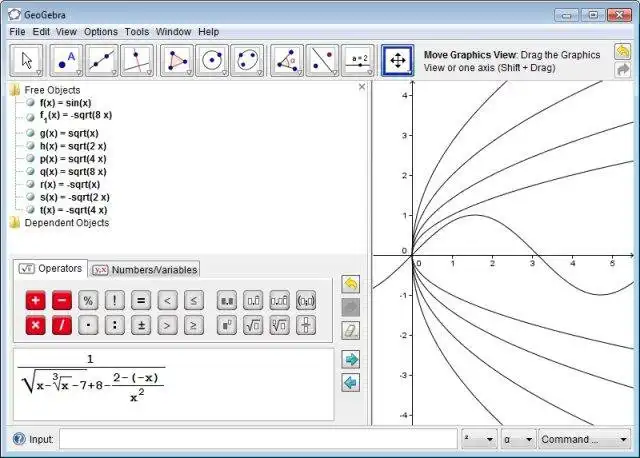
Task: Select the Perpendicular Line tool
Action: point(137,60)
